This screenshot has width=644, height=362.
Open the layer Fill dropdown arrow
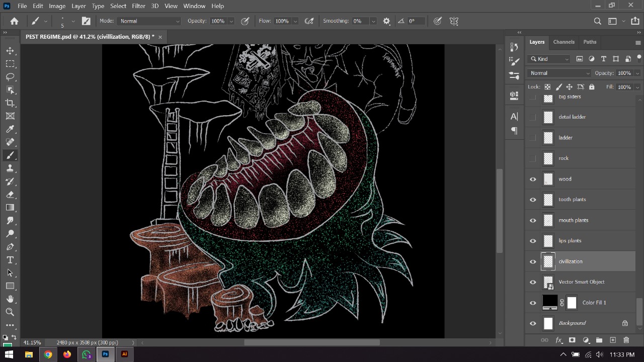[637, 87]
